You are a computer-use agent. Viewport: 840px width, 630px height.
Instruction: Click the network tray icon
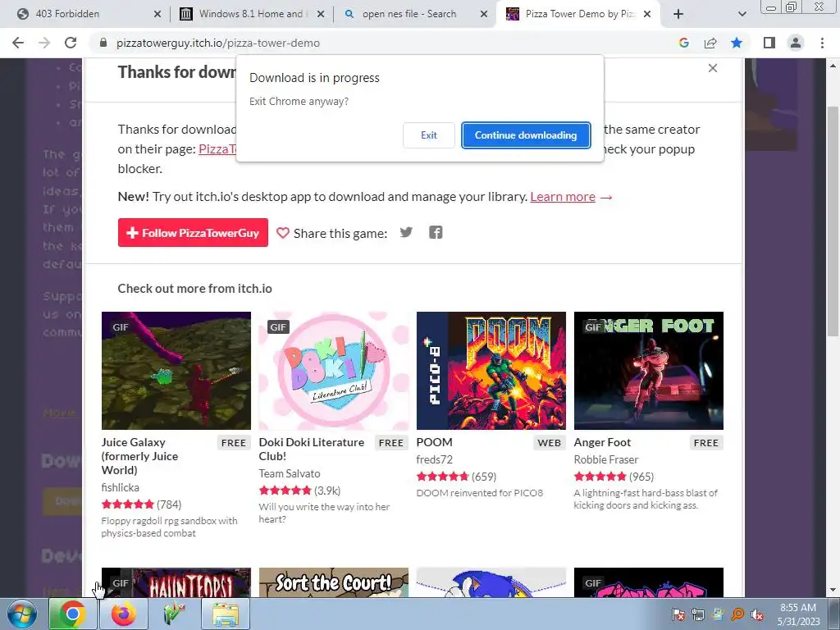click(697, 614)
